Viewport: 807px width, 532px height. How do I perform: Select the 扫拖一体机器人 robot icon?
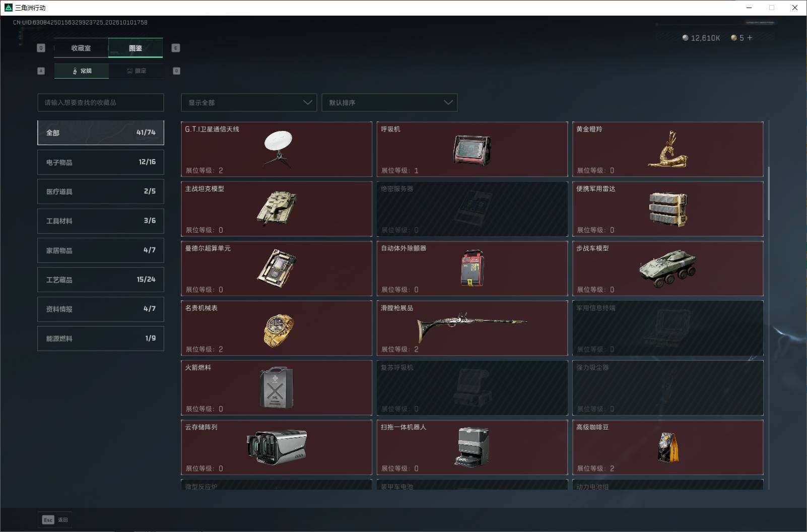click(472, 447)
